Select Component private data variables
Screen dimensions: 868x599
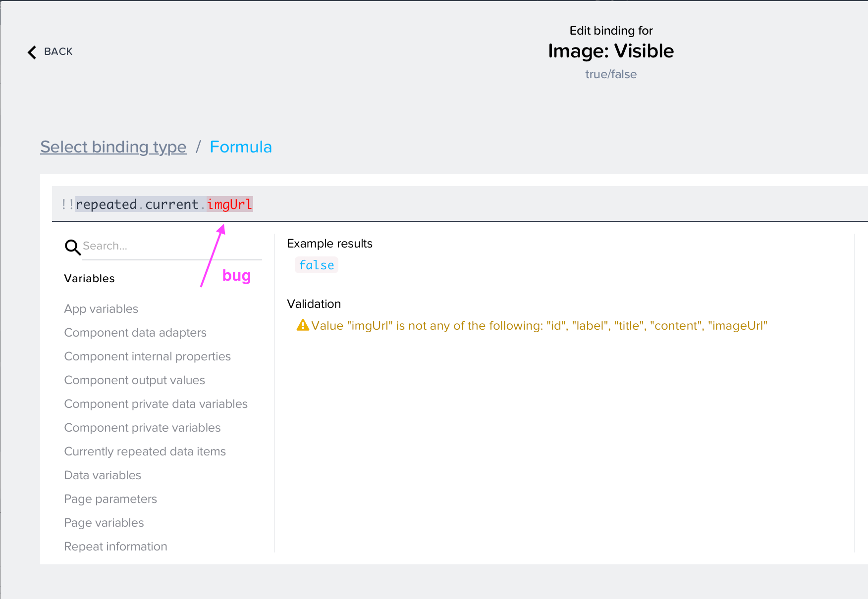(156, 404)
